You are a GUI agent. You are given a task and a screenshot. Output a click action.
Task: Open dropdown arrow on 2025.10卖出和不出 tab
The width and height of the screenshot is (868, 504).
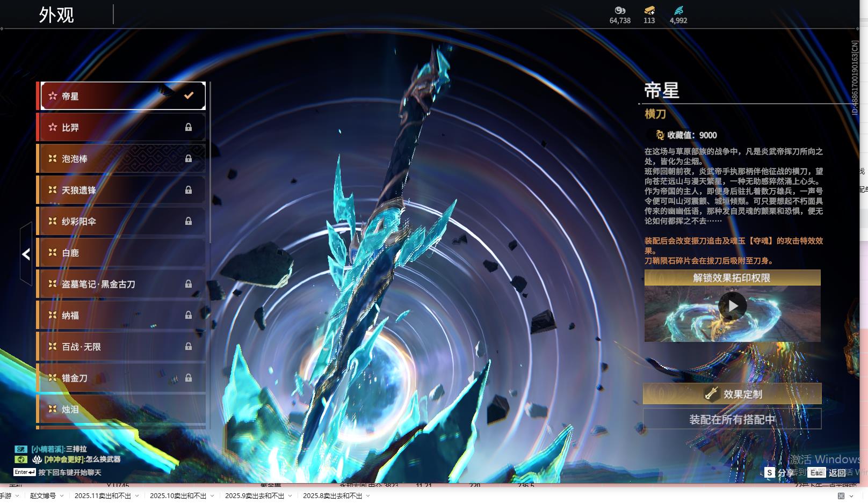point(212,496)
